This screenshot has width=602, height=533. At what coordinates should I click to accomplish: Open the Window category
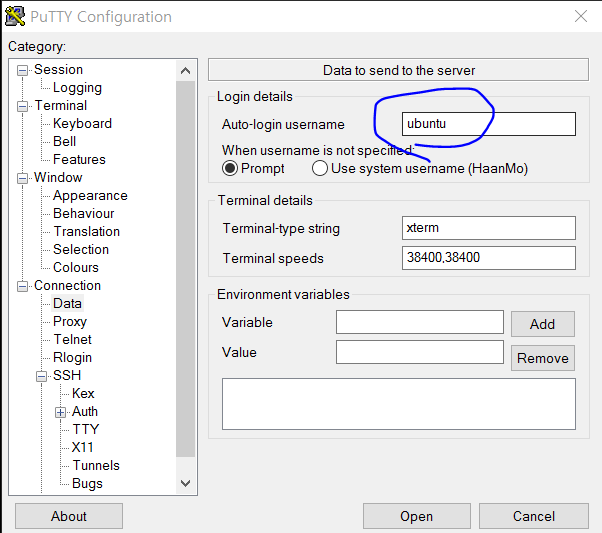(58, 177)
